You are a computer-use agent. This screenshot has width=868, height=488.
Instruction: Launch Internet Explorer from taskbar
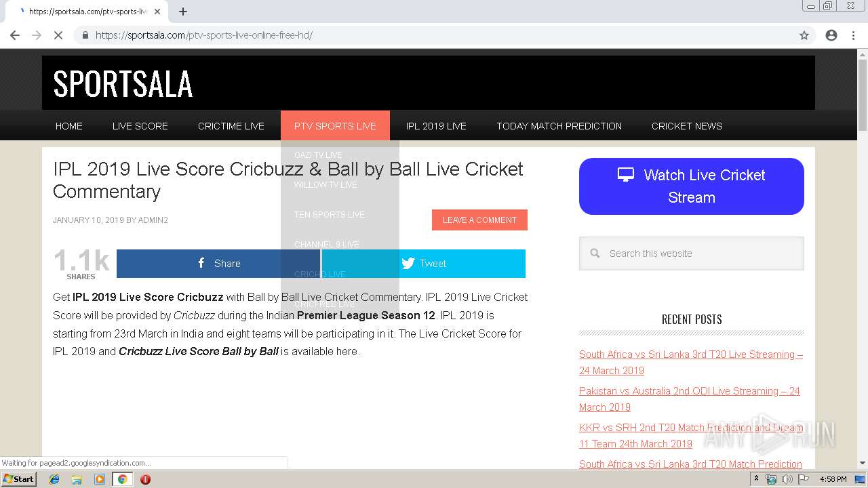click(54, 479)
